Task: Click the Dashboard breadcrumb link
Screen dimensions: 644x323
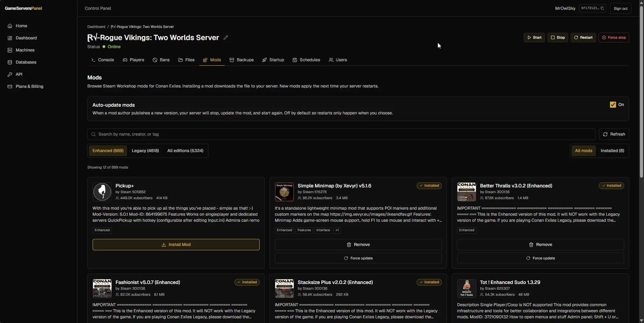Action: (96, 27)
